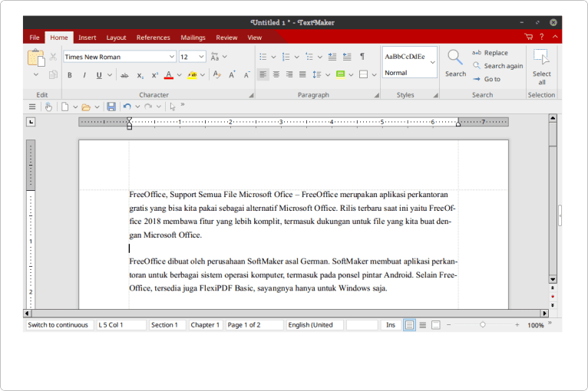Toggle Underline formatting
The image size is (588, 391).
pyautogui.click(x=99, y=75)
